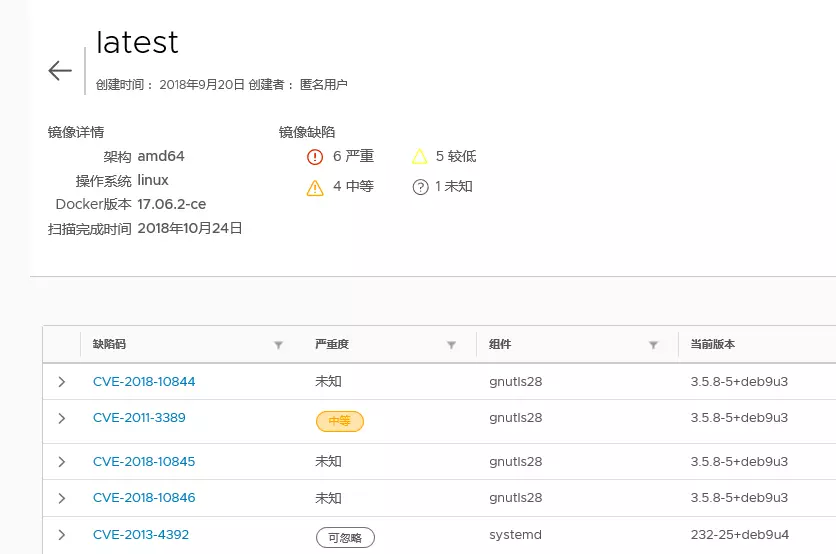
Task: Click the 缺陷码 column header
Action: (109, 344)
